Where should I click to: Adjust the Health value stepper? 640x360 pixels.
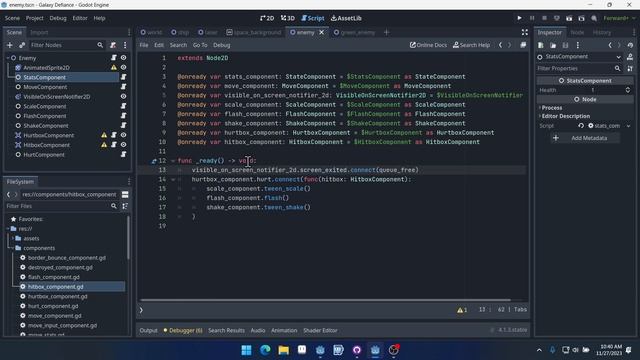coord(628,90)
